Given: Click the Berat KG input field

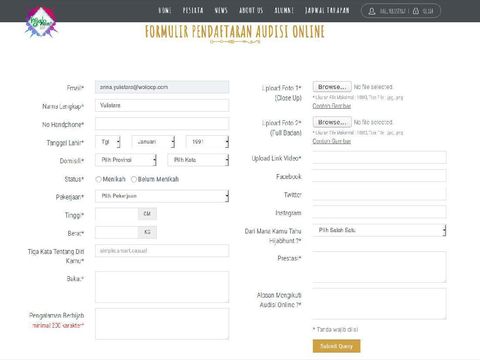Looking at the screenshot, I should [117, 232].
